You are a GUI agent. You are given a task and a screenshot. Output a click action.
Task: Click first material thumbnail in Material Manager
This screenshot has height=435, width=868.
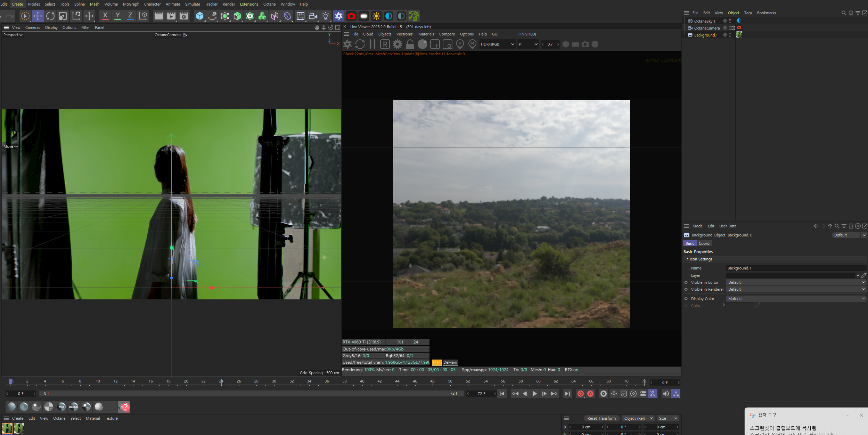(x=7, y=428)
